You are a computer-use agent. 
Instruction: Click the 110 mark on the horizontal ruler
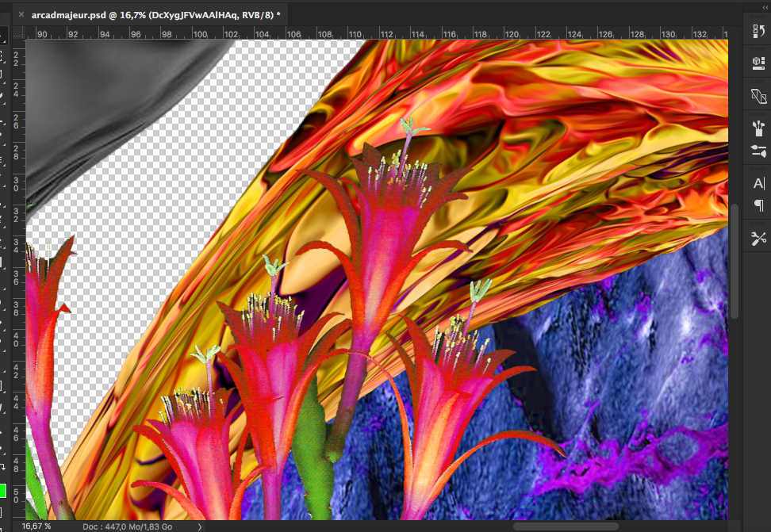(355, 34)
